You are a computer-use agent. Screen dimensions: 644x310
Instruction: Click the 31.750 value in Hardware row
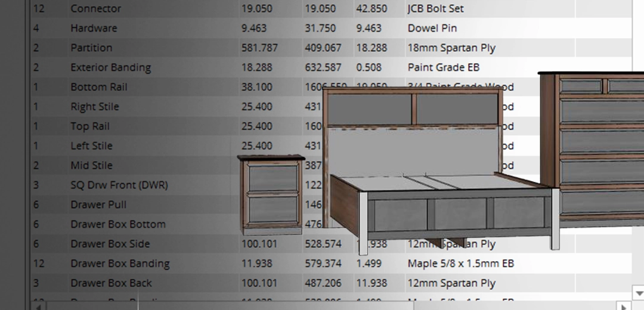pyautogui.click(x=320, y=29)
